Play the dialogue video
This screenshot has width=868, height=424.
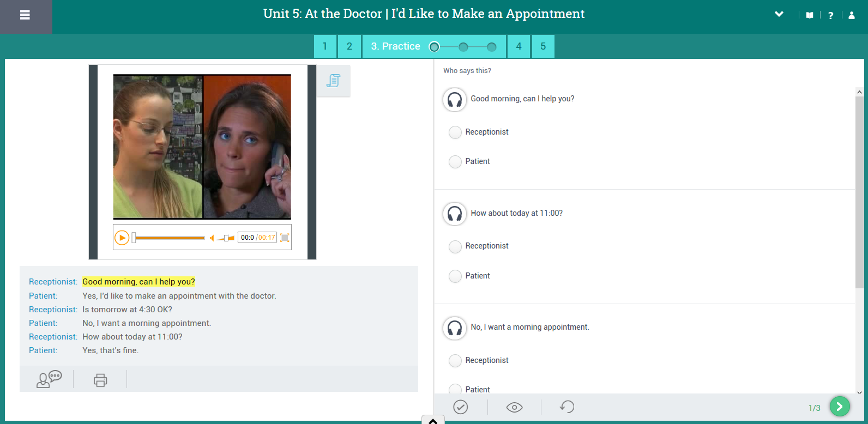(122, 238)
